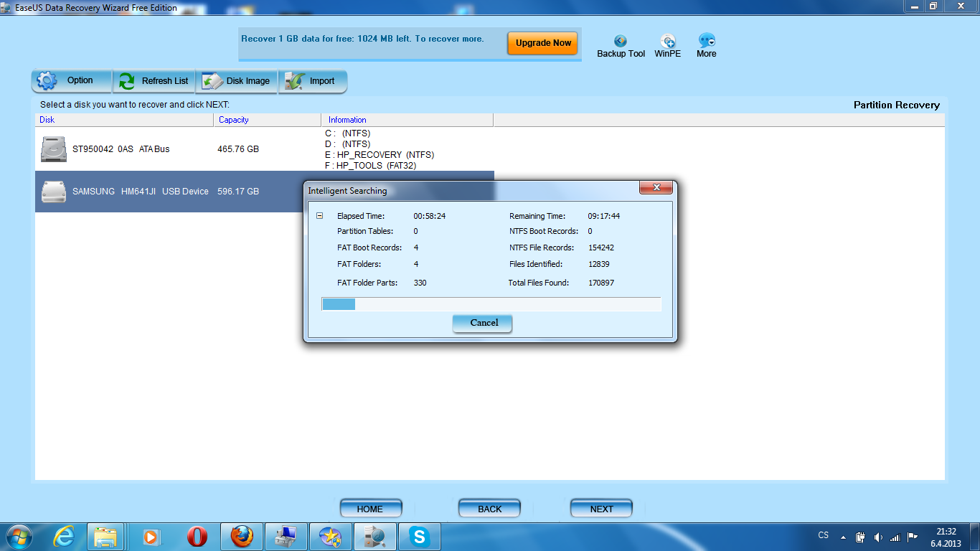Select the ST950042 0AS ATA Bus disk

coord(265,149)
